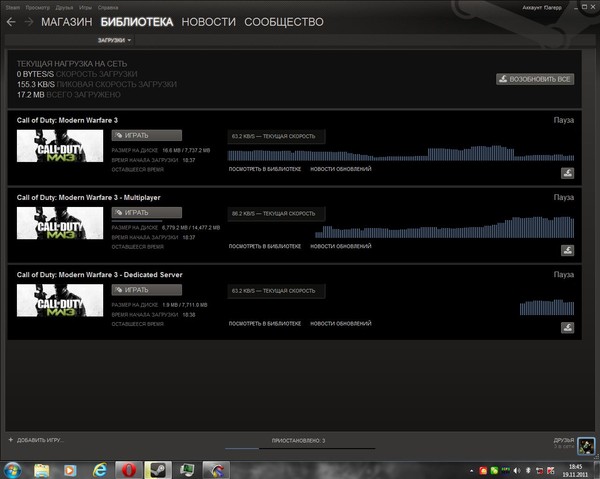Screen dimensions: 600x479
Task: Go back with the left arrow
Action: pyautogui.click(x=11, y=22)
